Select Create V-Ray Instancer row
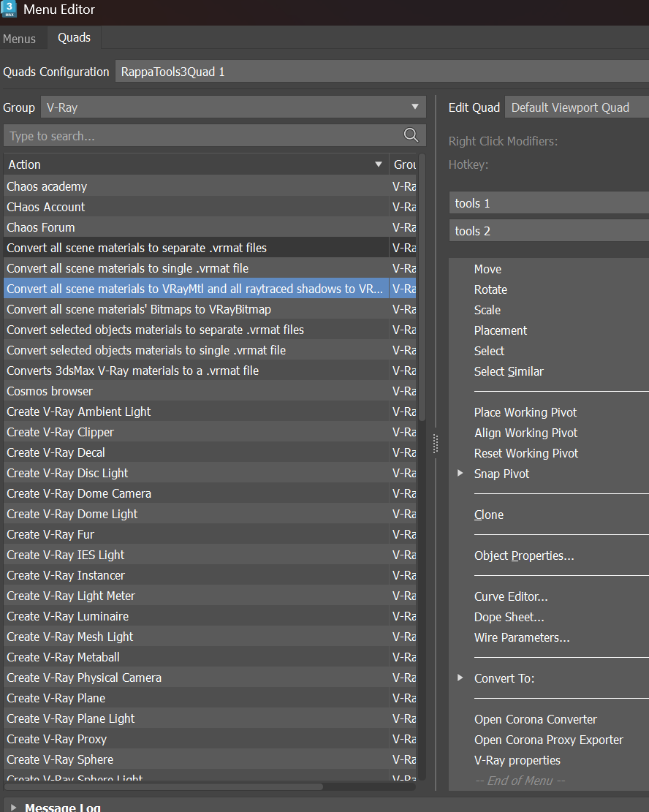 coord(210,574)
